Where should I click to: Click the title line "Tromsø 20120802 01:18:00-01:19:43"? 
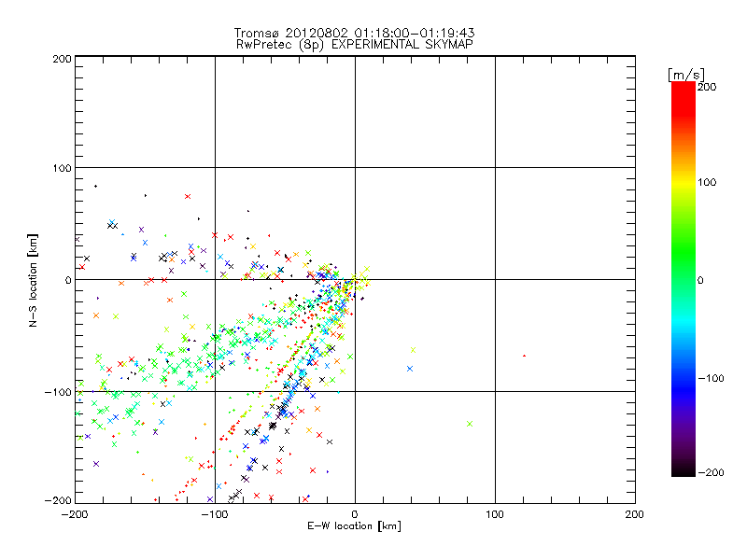coord(354,33)
